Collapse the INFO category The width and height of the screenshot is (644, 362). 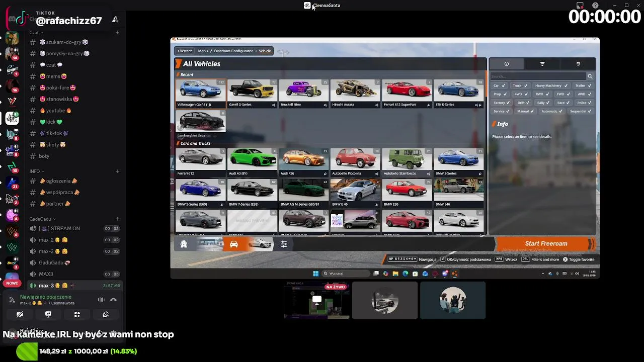point(36,171)
